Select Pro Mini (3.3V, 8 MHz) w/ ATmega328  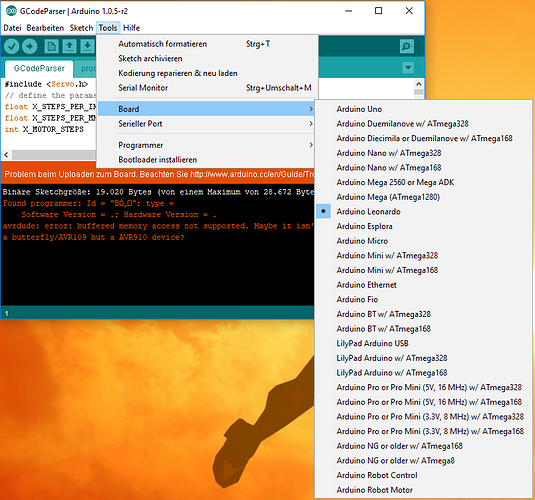424,417
